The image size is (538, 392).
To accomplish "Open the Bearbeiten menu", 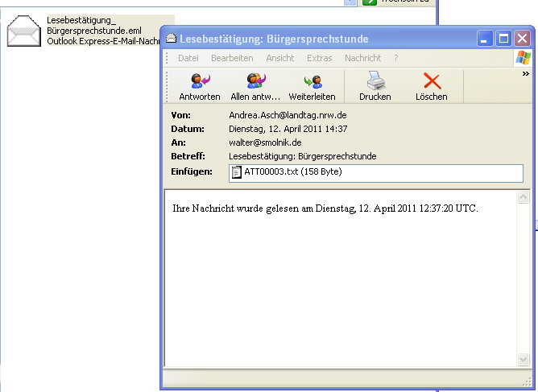I will (232, 58).
